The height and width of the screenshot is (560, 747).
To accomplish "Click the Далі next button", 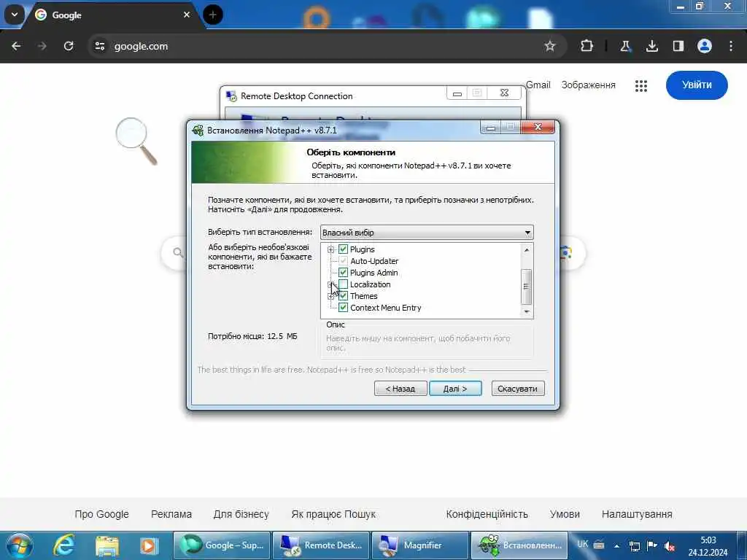I will 455,389.
